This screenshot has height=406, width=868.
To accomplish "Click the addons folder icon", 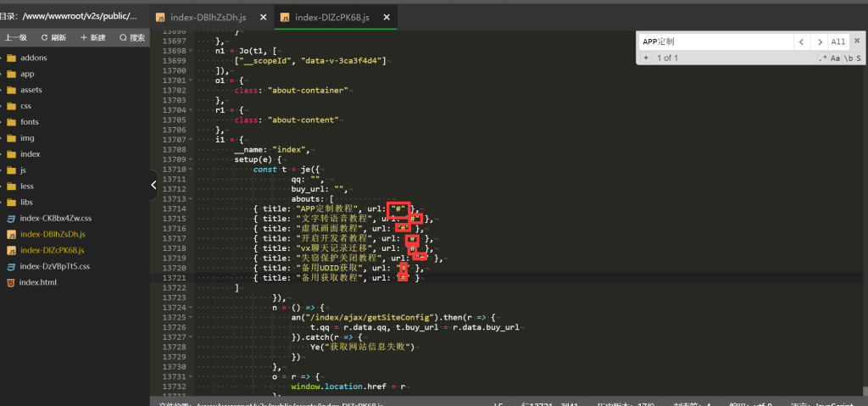I will click(11, 58).
